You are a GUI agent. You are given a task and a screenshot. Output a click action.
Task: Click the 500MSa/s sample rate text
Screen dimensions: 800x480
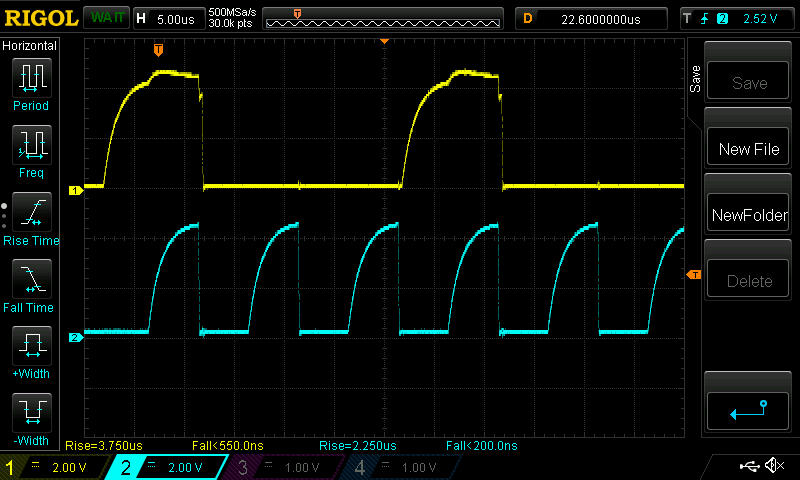point(232,12)
